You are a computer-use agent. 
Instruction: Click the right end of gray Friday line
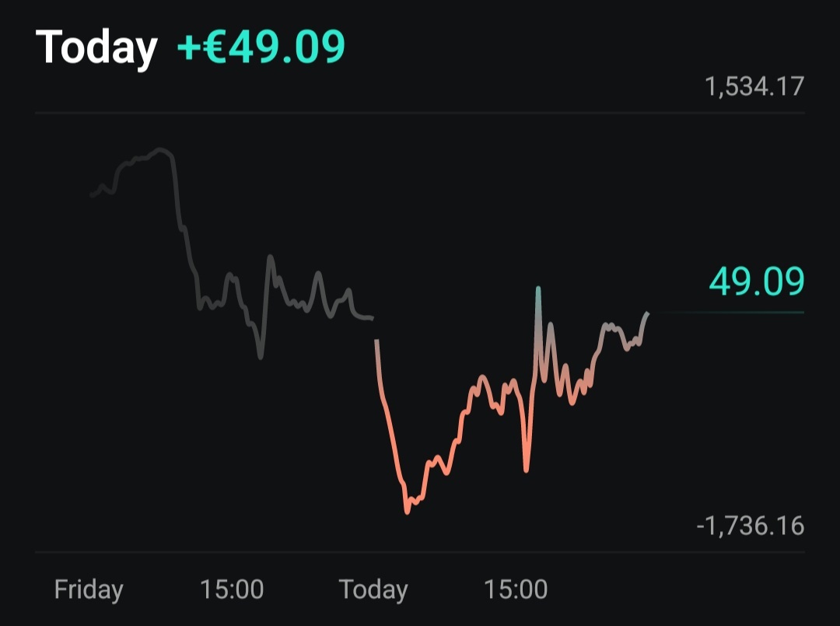pos(372,318)
